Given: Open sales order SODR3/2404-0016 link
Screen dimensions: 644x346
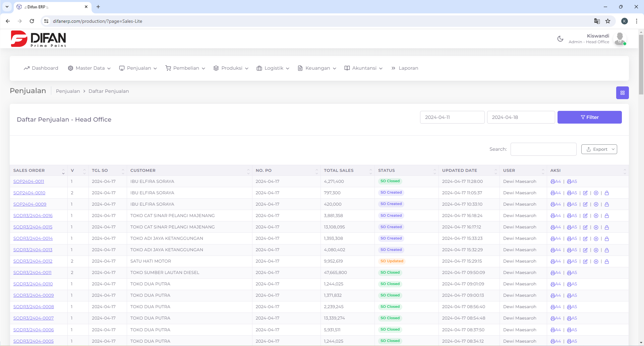Looking at the screenshot, I should (33, 216).
